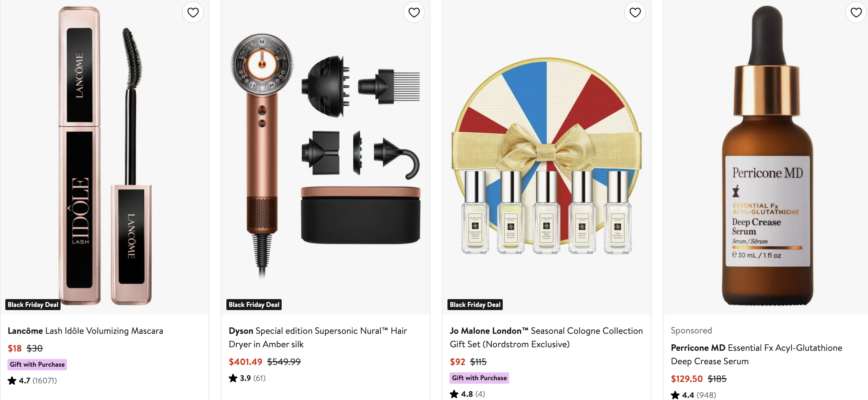
Task: Toggle wishlist heart on Dyson hair dryer
Action: [x=414, y=13]
